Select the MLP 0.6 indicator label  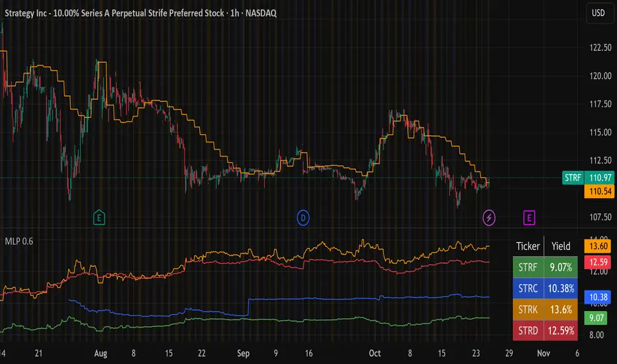(19, 241)
